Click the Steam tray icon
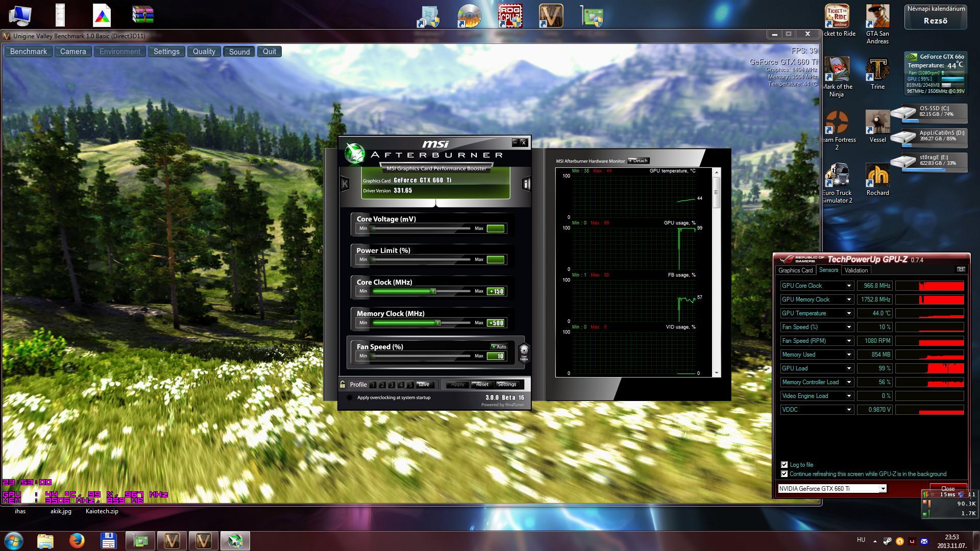980x551 pixels. click(x=888, y=541)
